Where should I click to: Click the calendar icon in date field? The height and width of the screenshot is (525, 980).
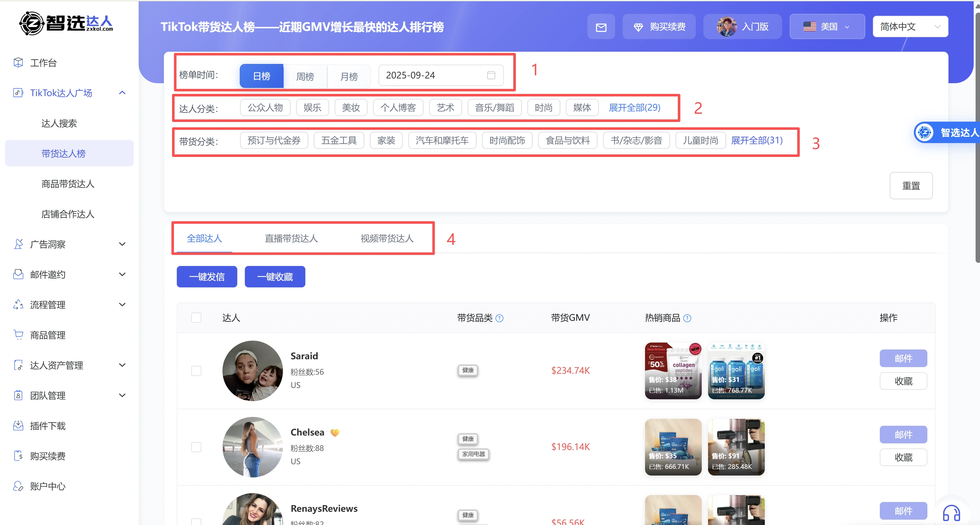click(x=491, y=75)
